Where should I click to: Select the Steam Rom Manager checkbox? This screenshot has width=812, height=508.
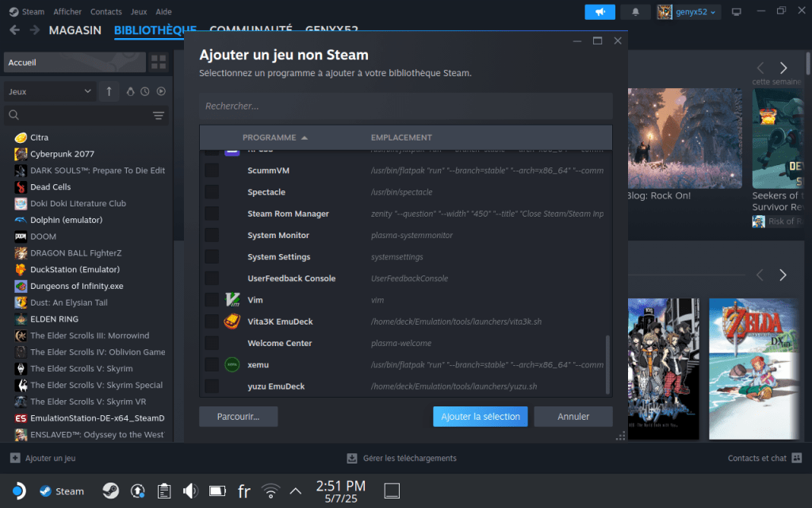tap(212, 214)
